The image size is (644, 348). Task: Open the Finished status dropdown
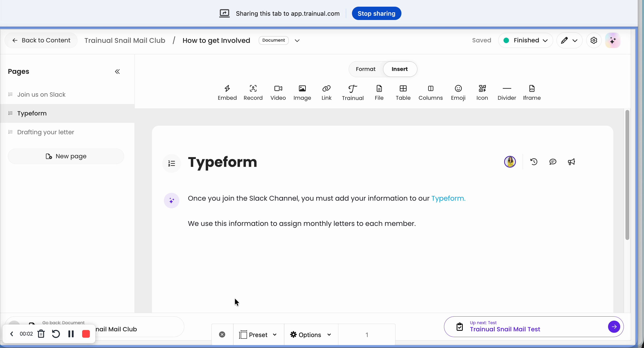pyautogui.click(x=526, y=40)
